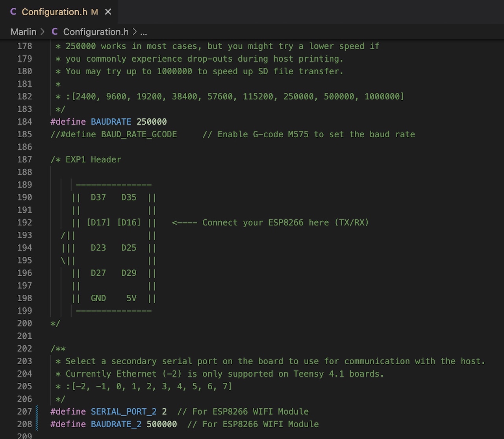Click line number 202 at doc comment start
Image resolution: width=504 pixels, height=439 pixels.
click(24, 349)
